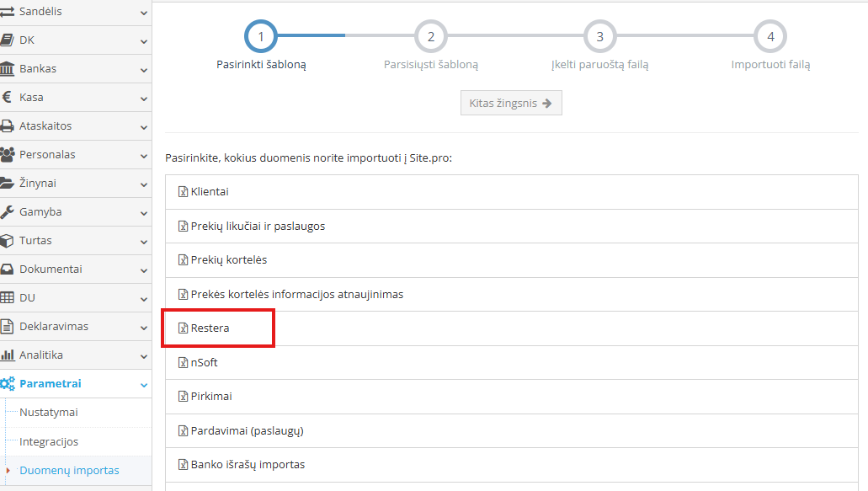
Task: Click the bank building icon beside Bankas
Action: 8,69
